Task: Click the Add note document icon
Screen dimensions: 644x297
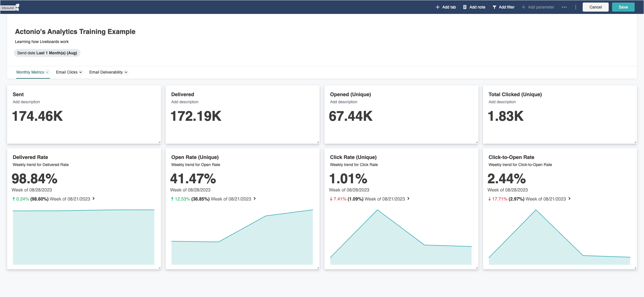Action: click(465, 7)
